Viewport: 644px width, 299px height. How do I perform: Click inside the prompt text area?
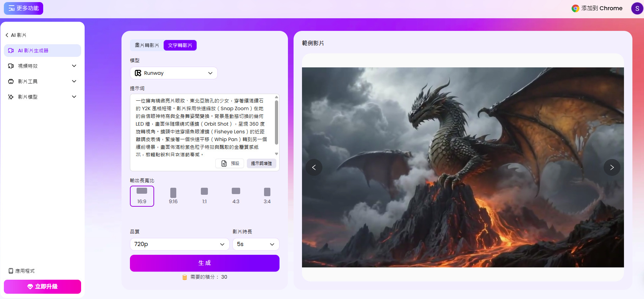[202, 127]
